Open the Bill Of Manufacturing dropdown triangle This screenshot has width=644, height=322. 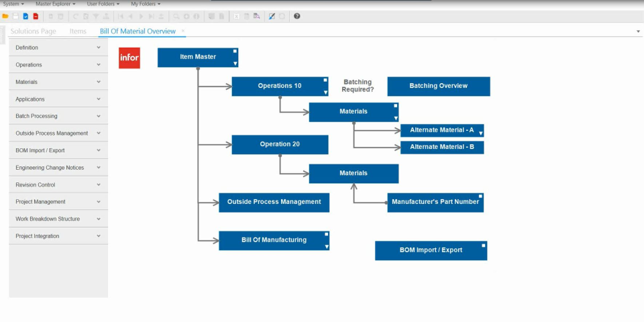(327, 246)
